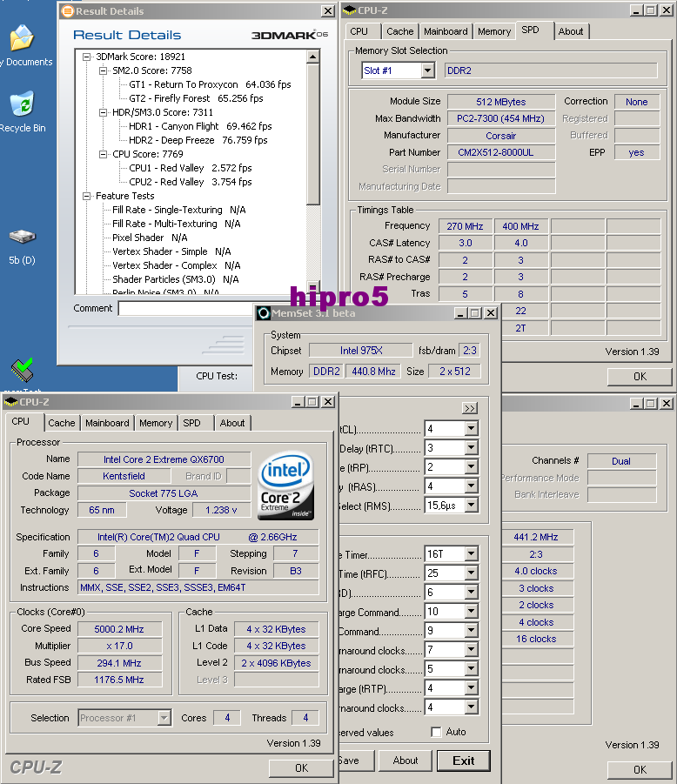Screen dimensions: 677x784
Task: Click the Channels # Dual value
Action: (x=621, y=461)
